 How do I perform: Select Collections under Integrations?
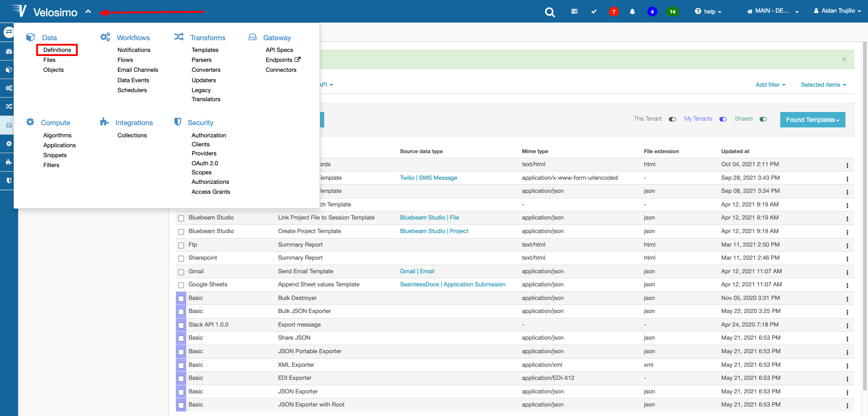pyautogui.click(x=132, y=135)
